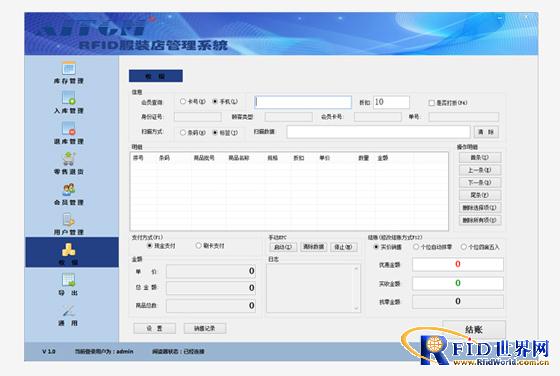Viewport: 560px width, 376px height.
Task: Click the 停止 stop button
Action: pos(343,247)
